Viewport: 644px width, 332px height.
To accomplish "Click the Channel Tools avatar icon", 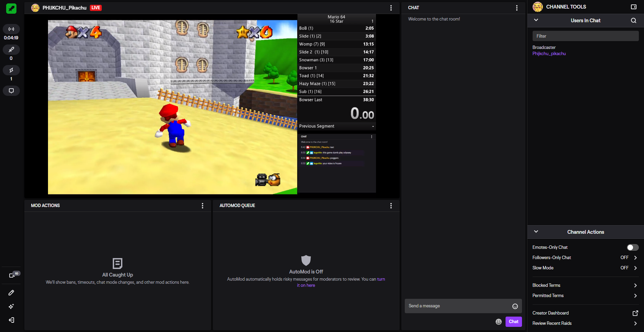I will click(x=538, y=7).
